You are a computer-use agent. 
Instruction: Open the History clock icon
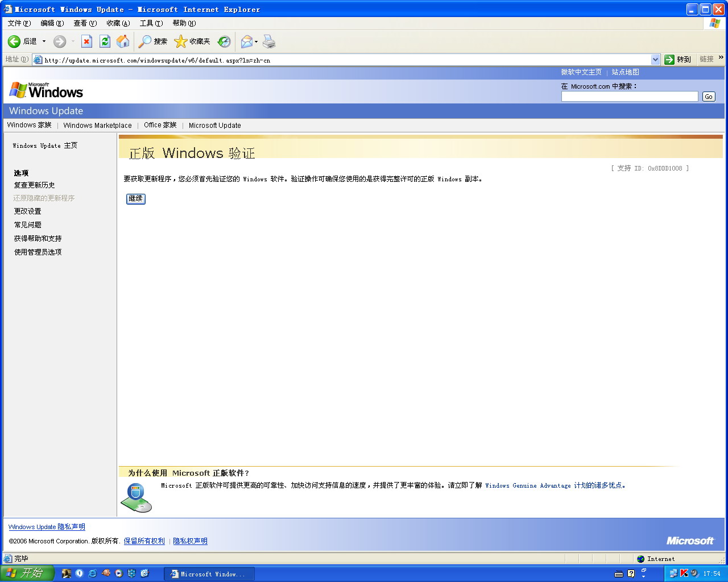coord(224,41)
